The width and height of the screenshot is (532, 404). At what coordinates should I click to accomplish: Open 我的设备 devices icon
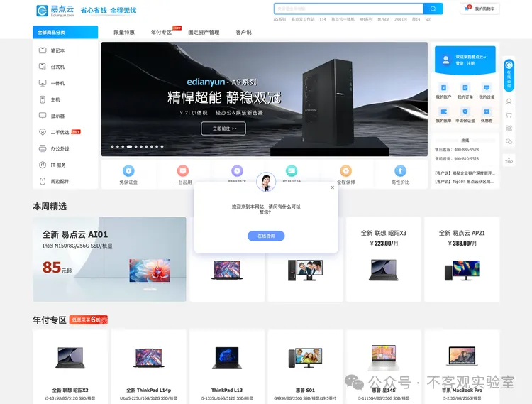pyautogui.click(x=487, y=88)
